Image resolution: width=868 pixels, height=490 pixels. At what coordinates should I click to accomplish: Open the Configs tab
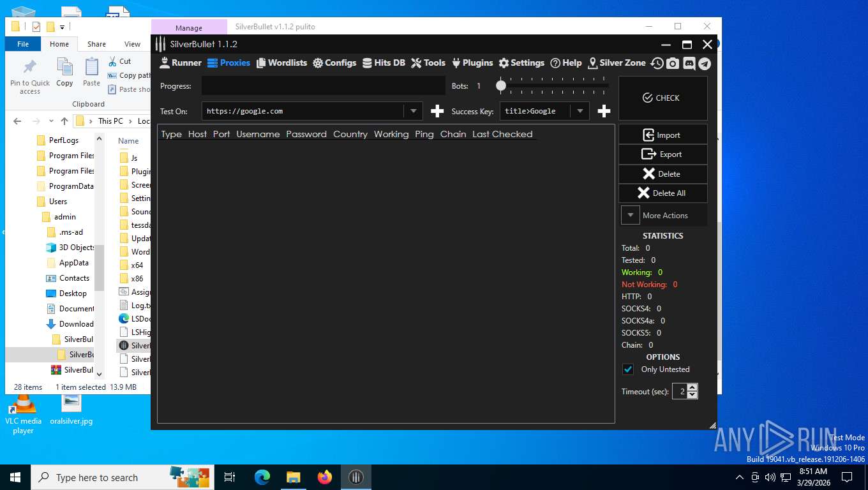pos(334,63)
